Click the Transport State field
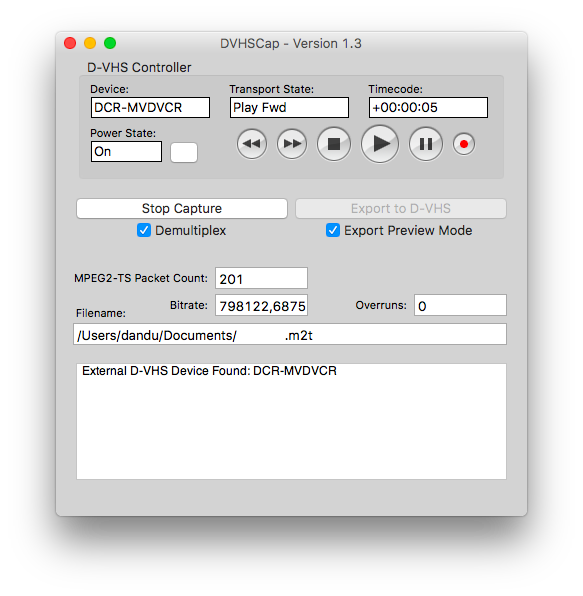This screenshot has height=596, width=583. tap(289, 108)
